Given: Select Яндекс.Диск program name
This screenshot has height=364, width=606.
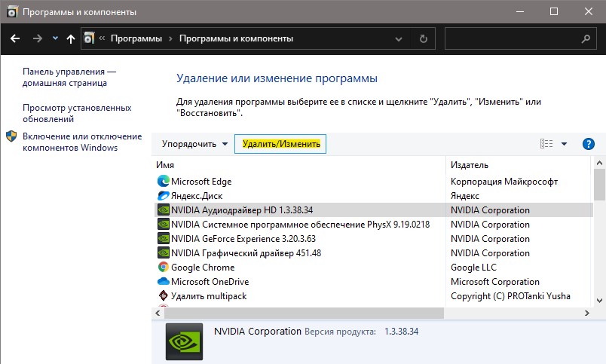Looking at the screenshot, I should point(197,195).
